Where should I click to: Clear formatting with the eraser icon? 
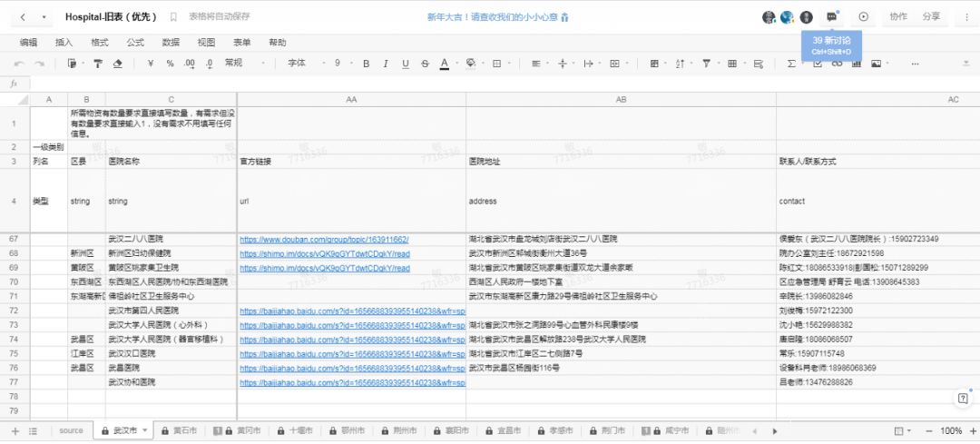117,64
